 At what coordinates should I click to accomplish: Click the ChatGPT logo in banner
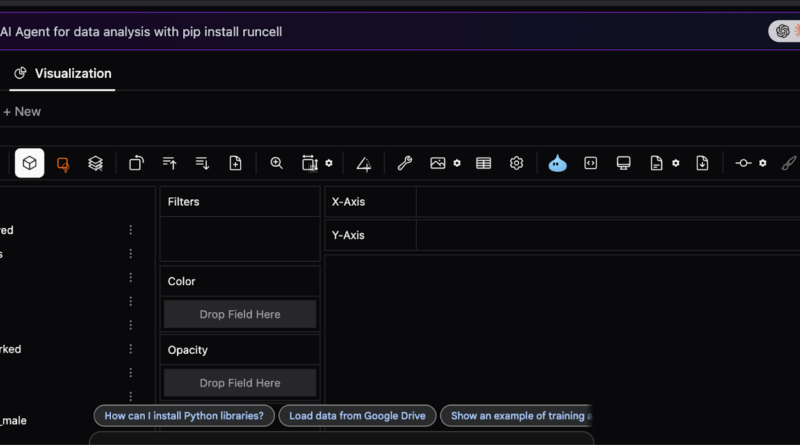[x=782, y=31]
